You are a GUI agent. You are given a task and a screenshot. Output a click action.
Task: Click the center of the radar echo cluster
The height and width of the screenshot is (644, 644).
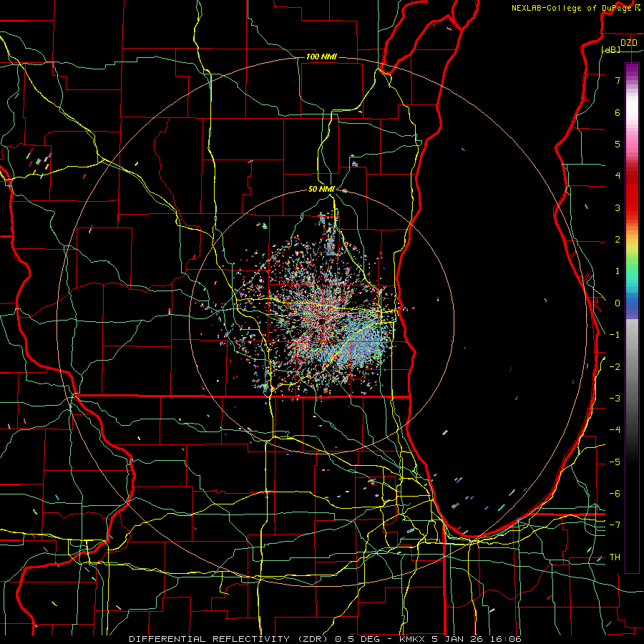click(323, 321)
